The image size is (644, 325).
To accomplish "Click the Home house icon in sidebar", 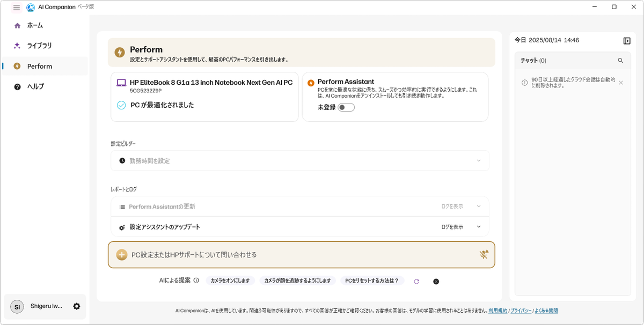I will 17,26.
